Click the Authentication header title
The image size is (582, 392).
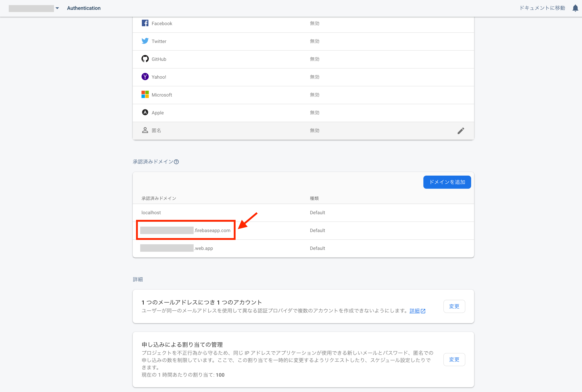pos(84,8)
